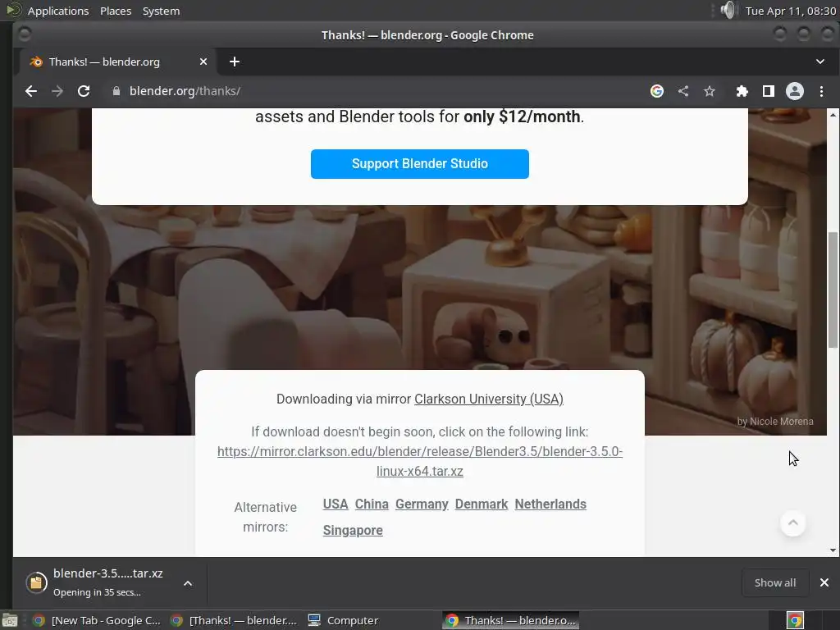Open the Chrome profile avatar

point(794,91)
